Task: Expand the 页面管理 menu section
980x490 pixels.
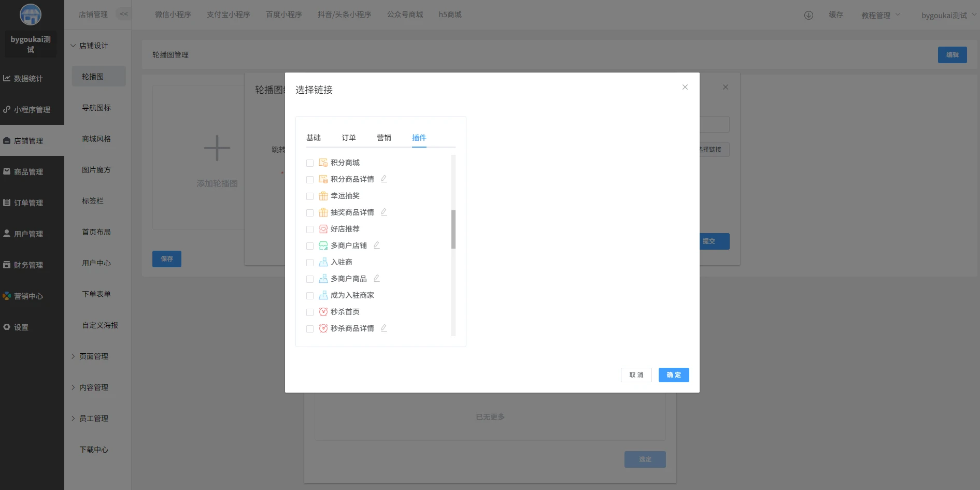Action: [93, 356]
